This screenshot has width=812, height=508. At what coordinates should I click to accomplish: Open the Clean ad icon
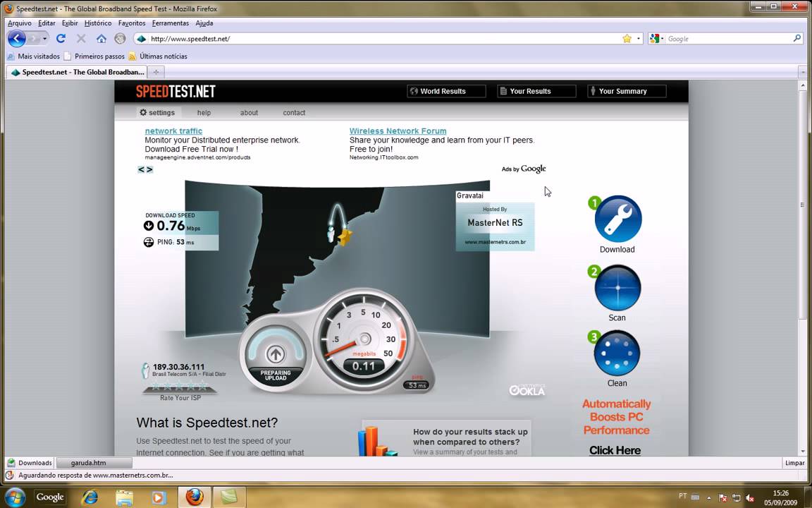(617, 353)
